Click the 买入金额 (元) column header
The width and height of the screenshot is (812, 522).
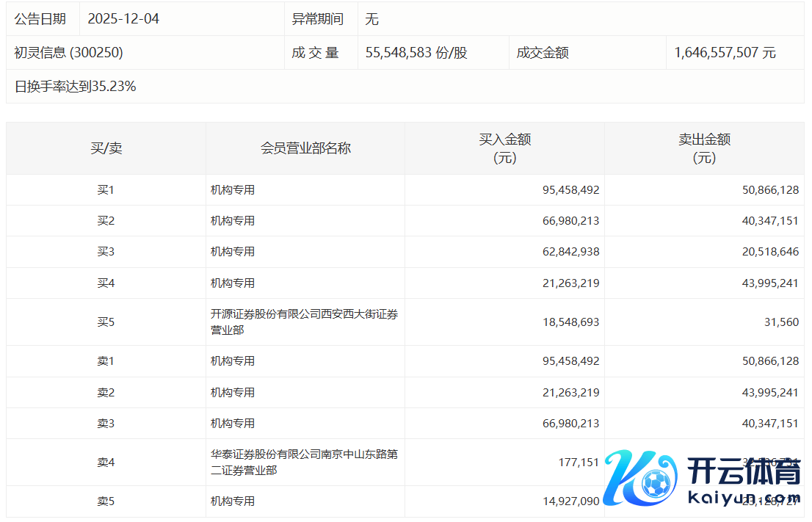[504, 148]
